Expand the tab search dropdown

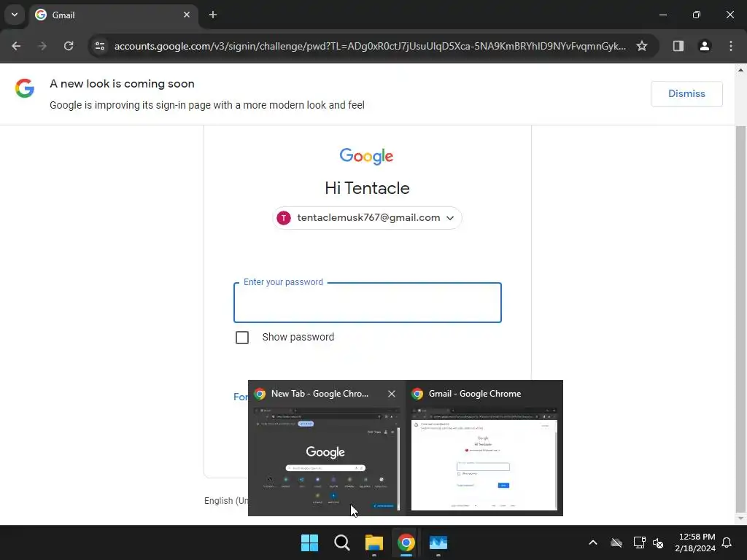[15, 15]
